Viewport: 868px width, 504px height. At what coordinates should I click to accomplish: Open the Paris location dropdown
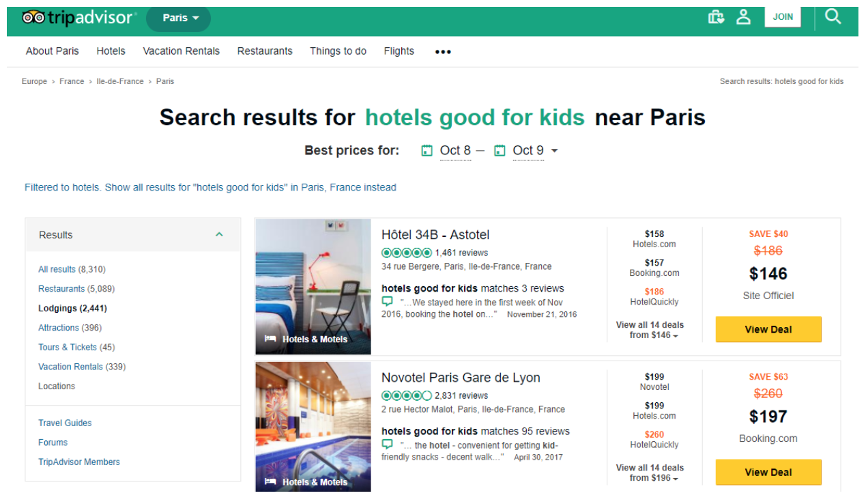179,18
